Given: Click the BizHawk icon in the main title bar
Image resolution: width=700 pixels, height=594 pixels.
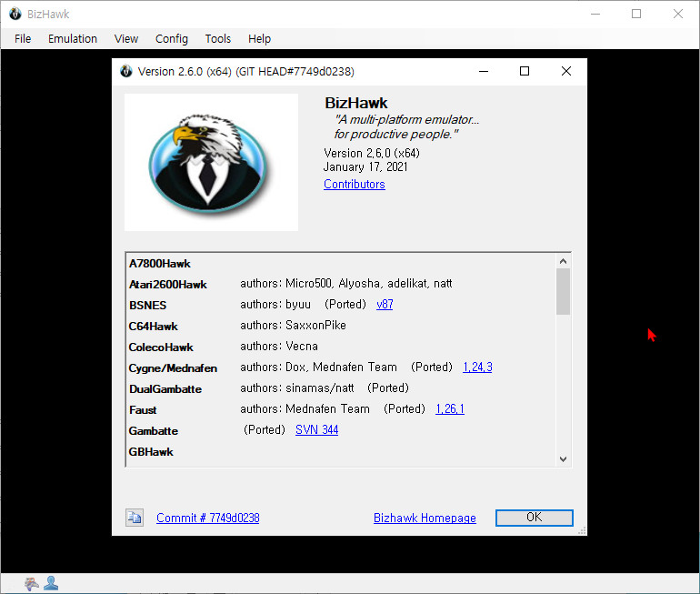Looking at the screenshot, I should [15, 14].
